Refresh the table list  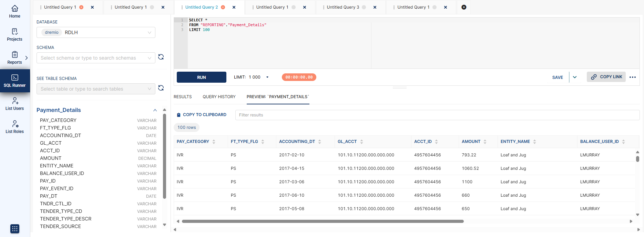tap(161, 88)
